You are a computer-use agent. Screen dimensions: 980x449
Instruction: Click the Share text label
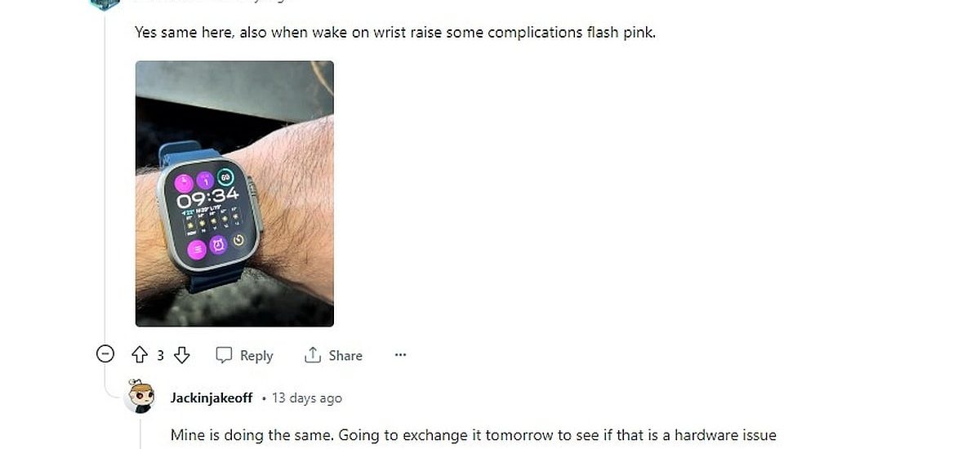click(x=345, y=356)
